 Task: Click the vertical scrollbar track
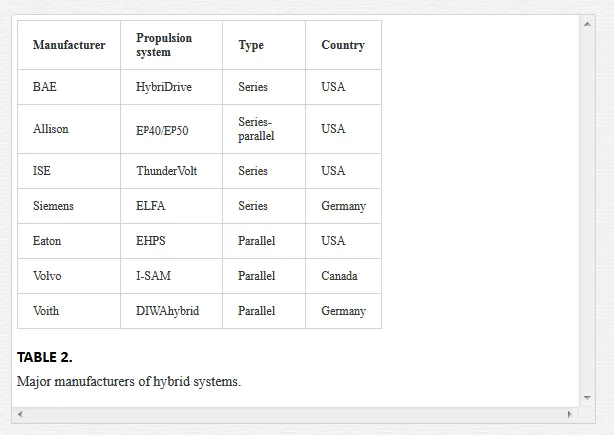click(x=587, y=211)
